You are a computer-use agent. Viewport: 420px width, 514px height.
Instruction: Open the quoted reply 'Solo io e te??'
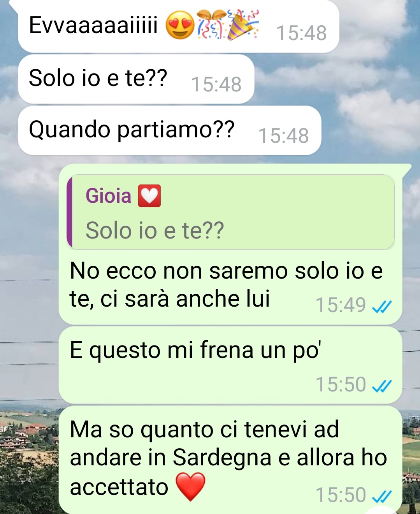230,212
